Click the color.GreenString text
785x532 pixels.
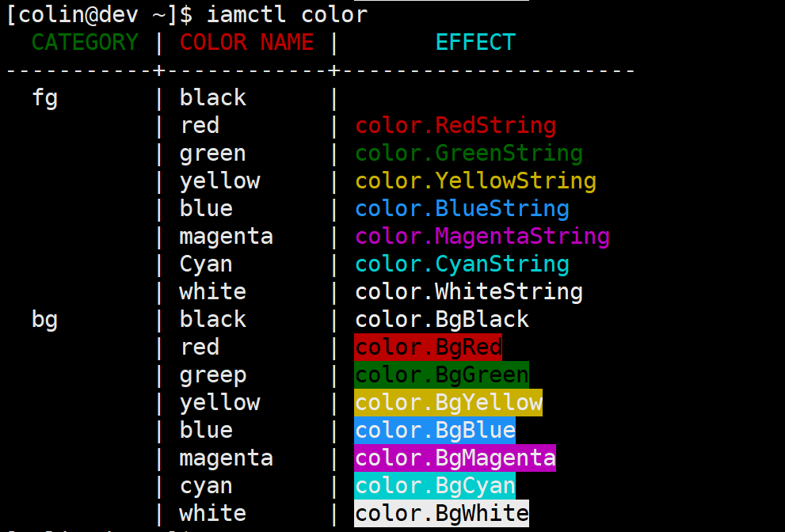tap(469, 154)
